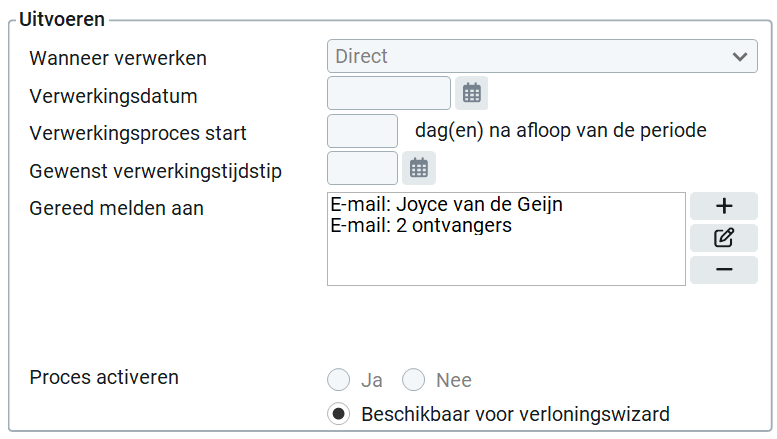Open the Wanneer verwerken dropdown showing Direct
The height and width of the screenshot is (439, 777).
click(x=542, y=56)
